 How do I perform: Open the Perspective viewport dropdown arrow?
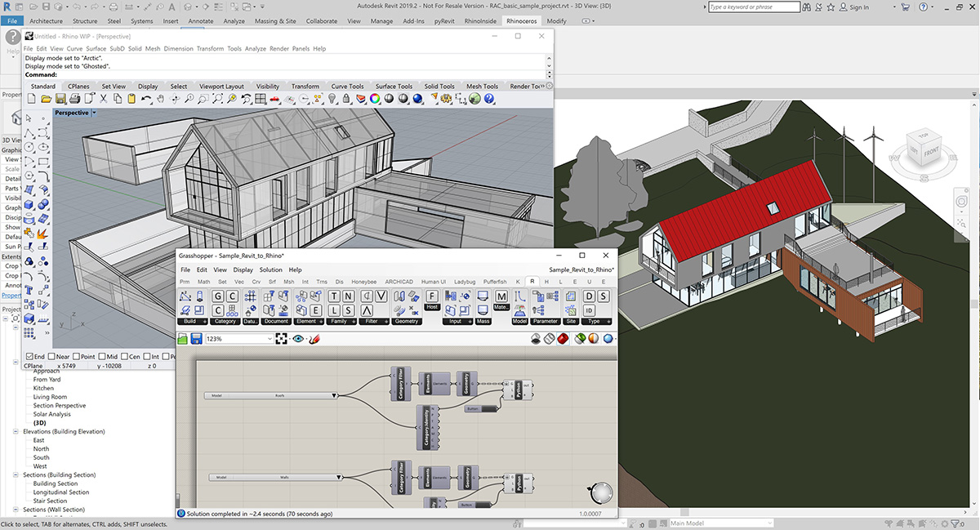point(94,113)
